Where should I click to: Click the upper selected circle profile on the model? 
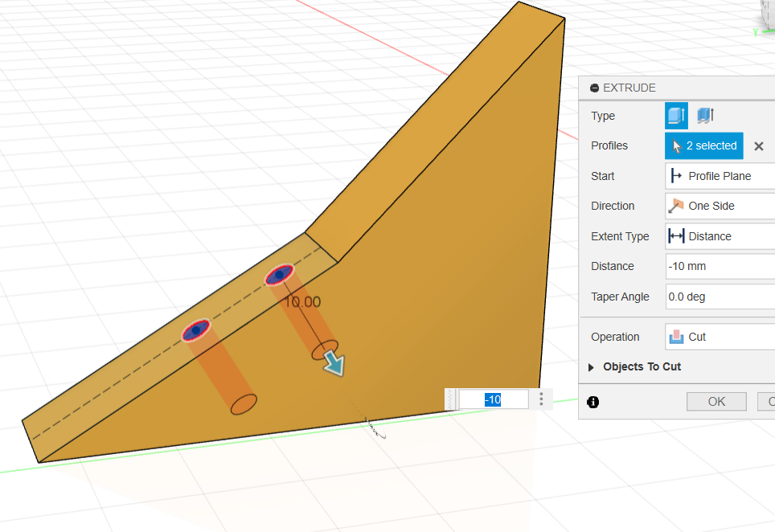pos(279,276)
